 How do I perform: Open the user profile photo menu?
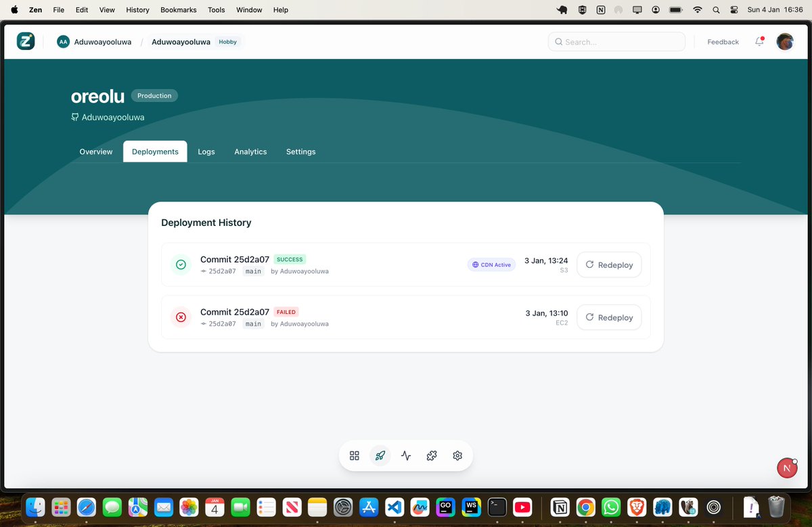click(x=785, y=41)
